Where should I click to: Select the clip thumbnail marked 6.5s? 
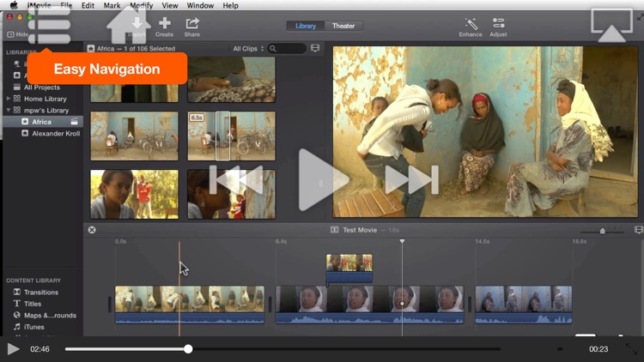232,136
